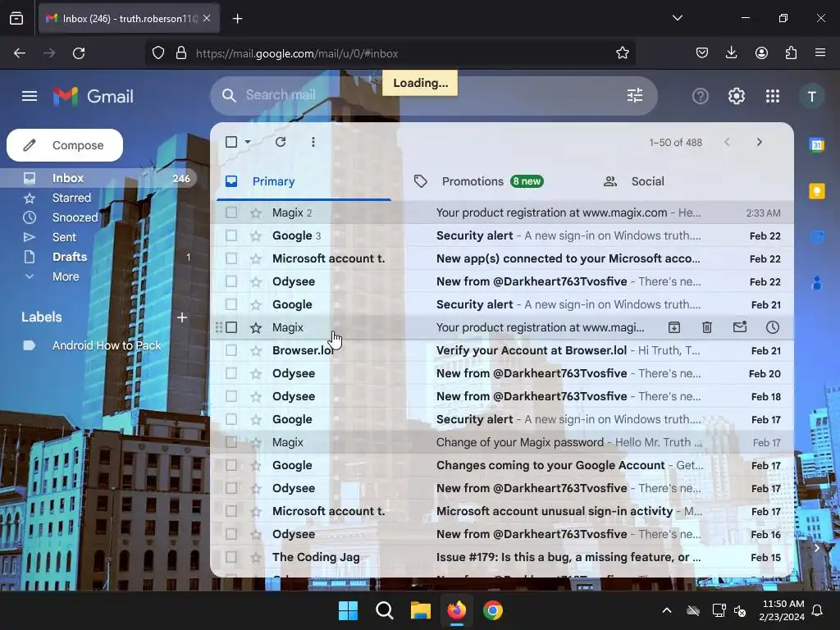Open a new browser tab
Viewport: 840px width, 630px height.
[237, 19]
